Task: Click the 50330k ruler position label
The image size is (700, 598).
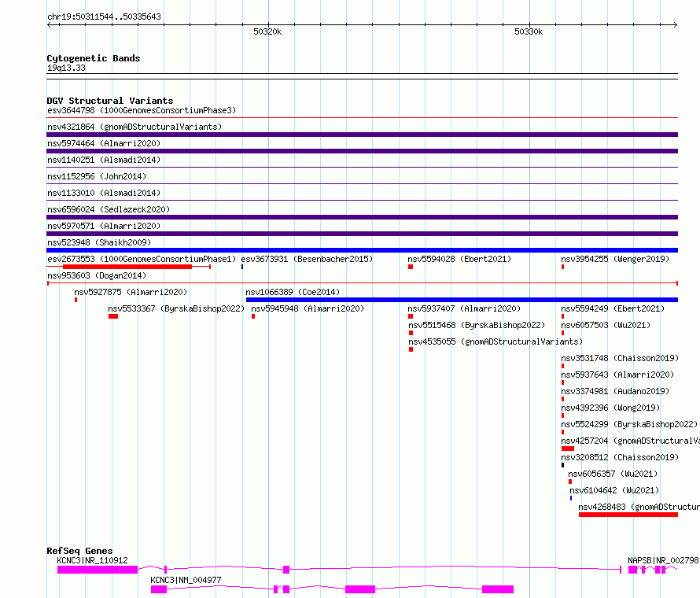Action: (529, 32)
